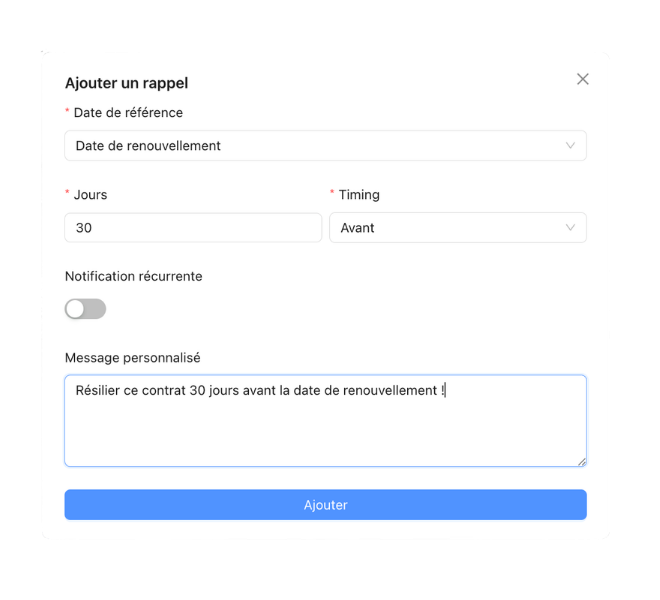This screenshot has width=660, height=600.
Task: Click into the Message personnalisé textarea
Action: click(325, 421)
